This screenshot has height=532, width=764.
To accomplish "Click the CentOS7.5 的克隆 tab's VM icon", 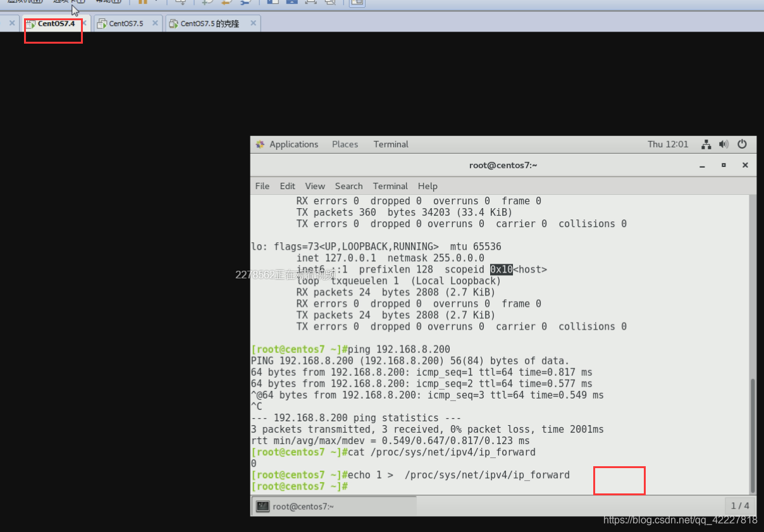I will click(173, 23).
